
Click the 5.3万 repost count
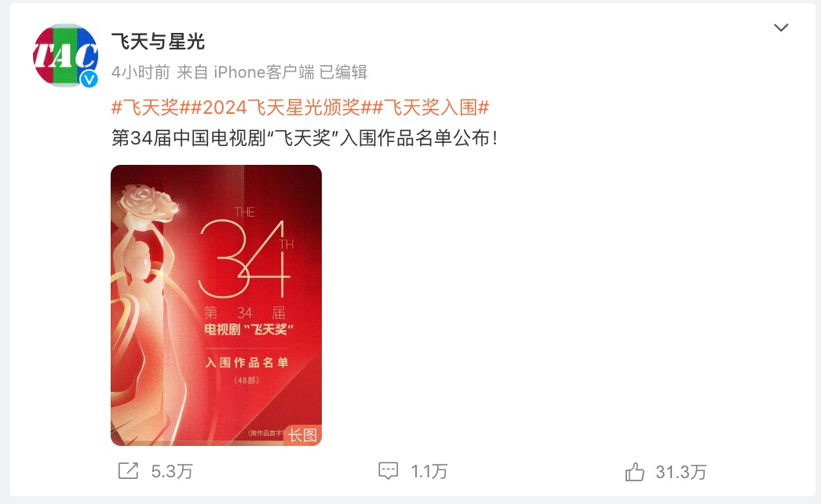tap(172, 472)
